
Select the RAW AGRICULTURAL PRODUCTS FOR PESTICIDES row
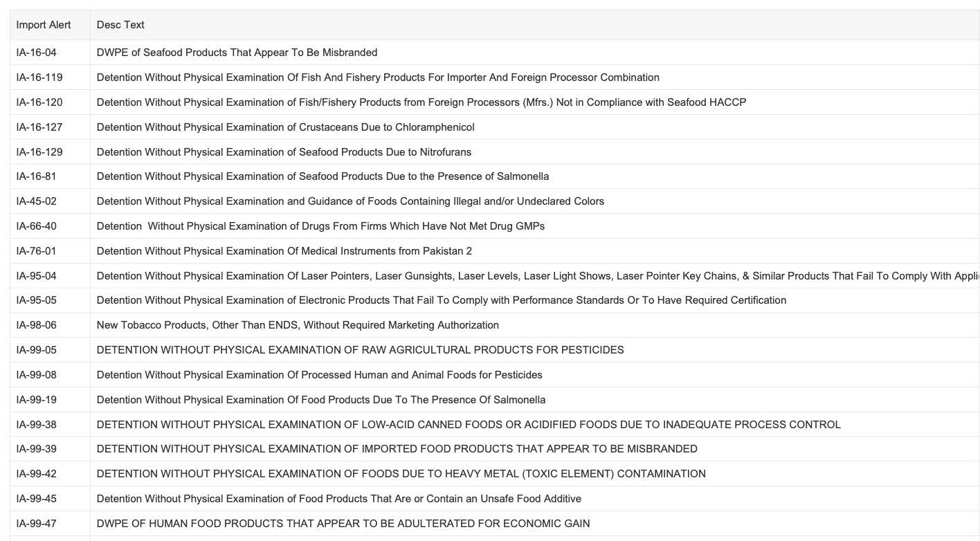click(x=360, y=350)
